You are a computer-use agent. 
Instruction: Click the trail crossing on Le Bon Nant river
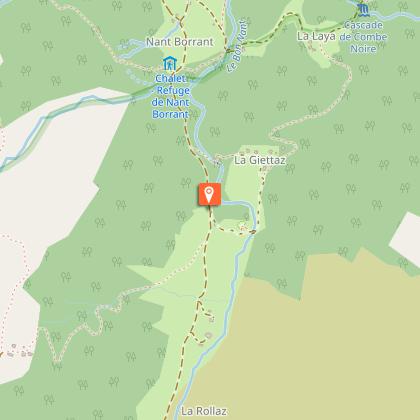pos(229,51)
